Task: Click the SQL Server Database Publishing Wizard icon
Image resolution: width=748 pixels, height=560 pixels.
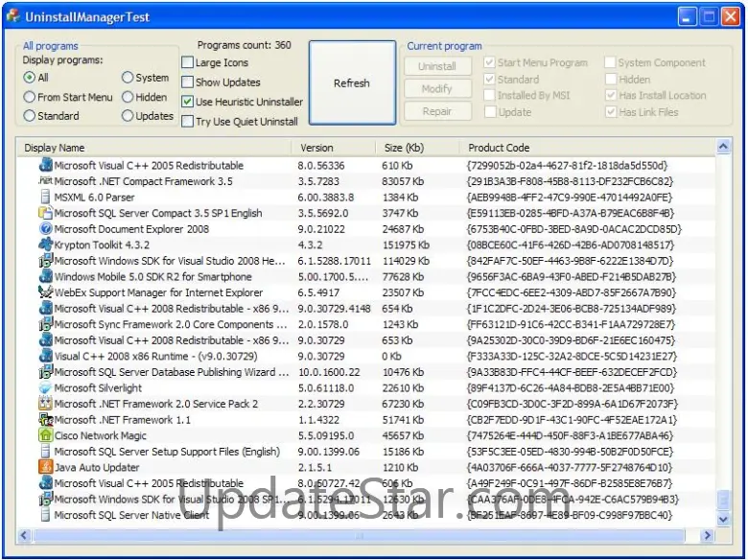Action: pyautogui.click(x=45, y=372)
